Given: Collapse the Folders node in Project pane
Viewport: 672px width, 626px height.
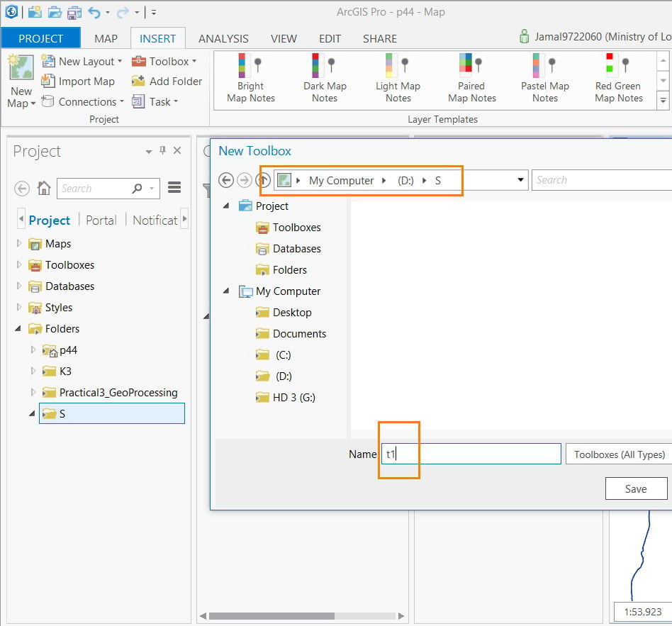Looking at the screenshot, I should pyautogui.click(x=18, y=328).
